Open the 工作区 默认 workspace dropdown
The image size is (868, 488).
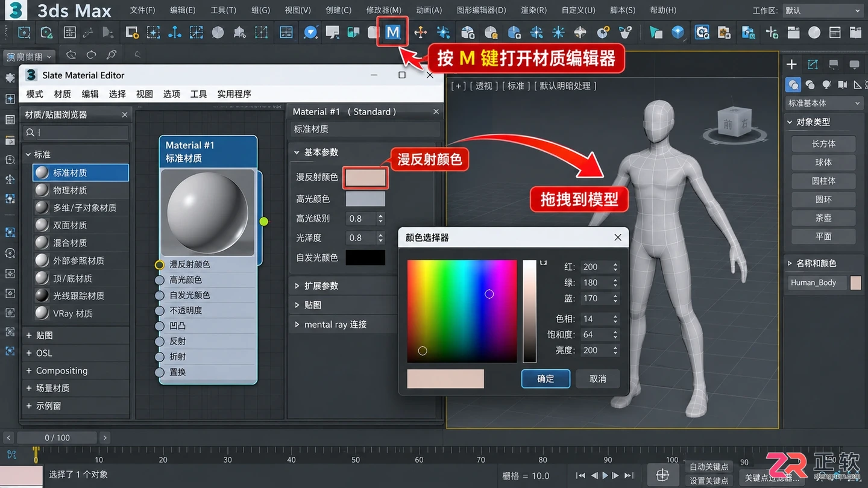pos(823,10)
